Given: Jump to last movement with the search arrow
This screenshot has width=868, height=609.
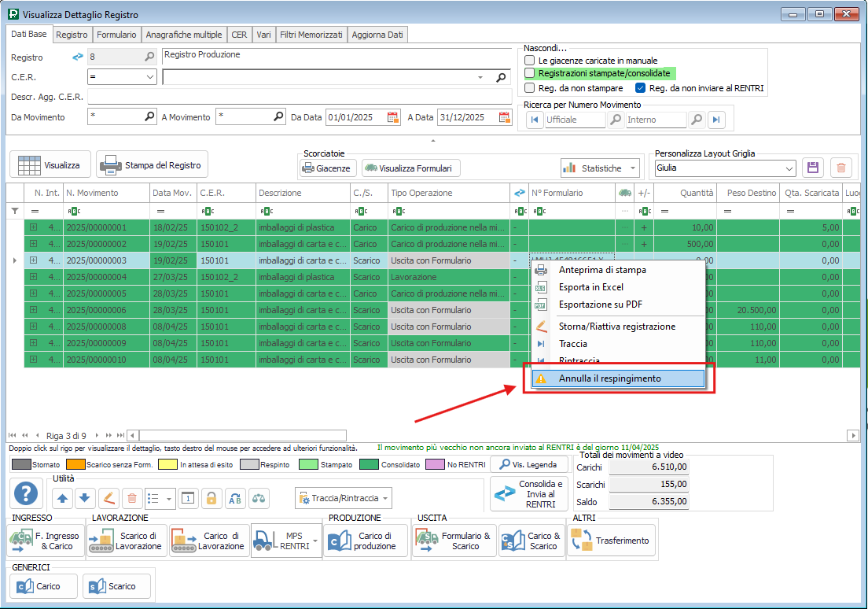Looking at the screenshot, I should click(715, 120).
